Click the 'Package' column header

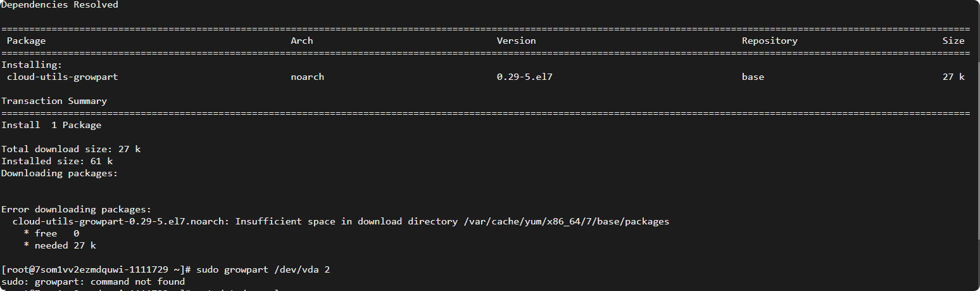[27, 41]
